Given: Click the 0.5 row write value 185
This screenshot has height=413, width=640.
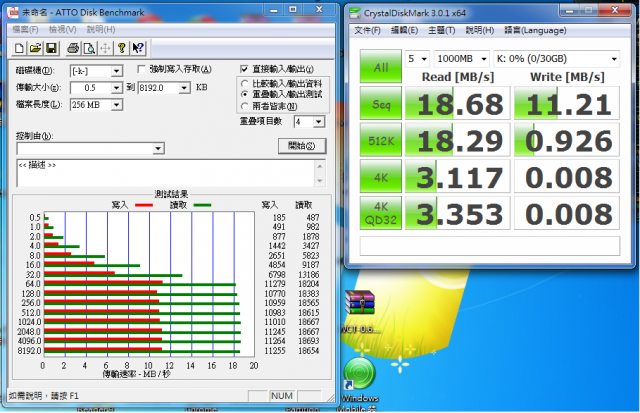Looking at the screenshot, I should click(x=279, y=218).
